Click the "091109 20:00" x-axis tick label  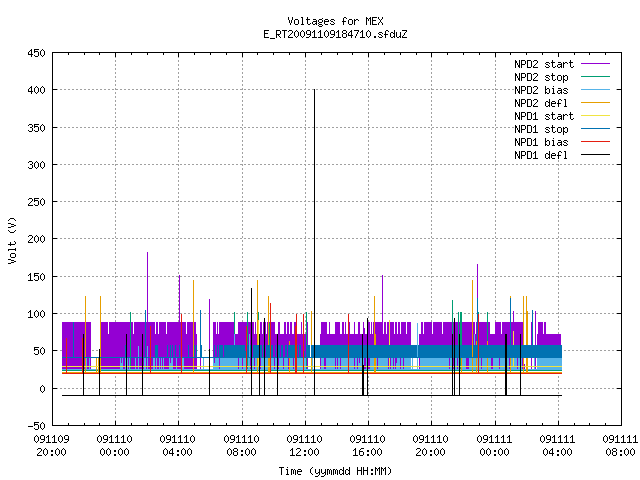pos(51,446)
